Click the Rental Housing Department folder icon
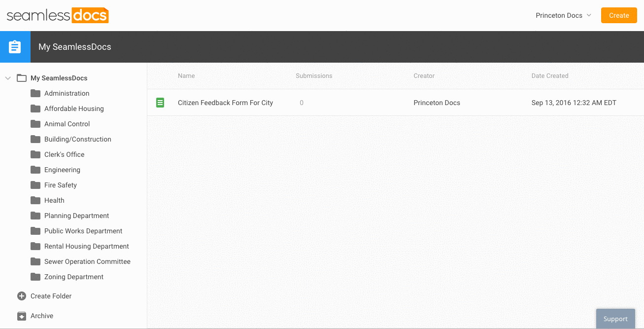The image size is (644, 329). 35,246
